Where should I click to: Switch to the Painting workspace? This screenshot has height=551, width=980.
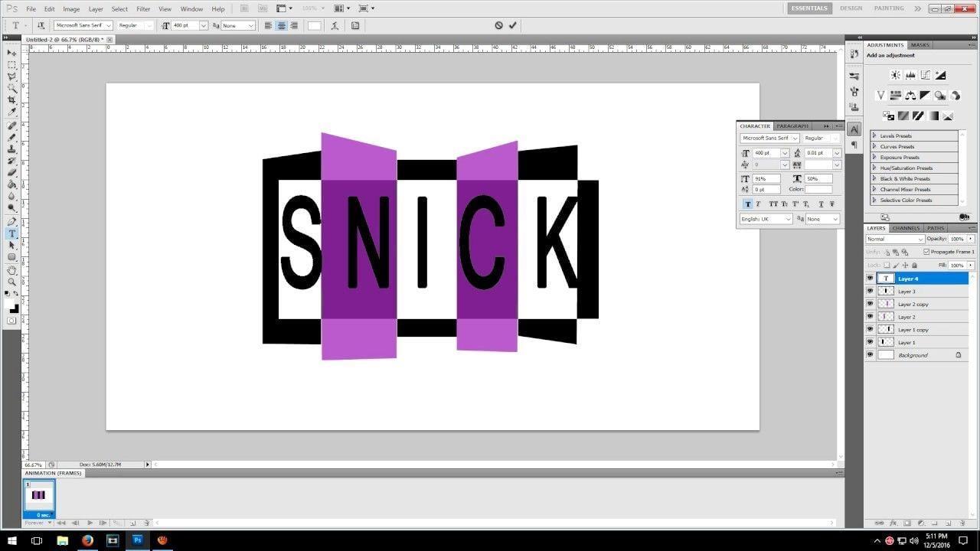(889, 8)
